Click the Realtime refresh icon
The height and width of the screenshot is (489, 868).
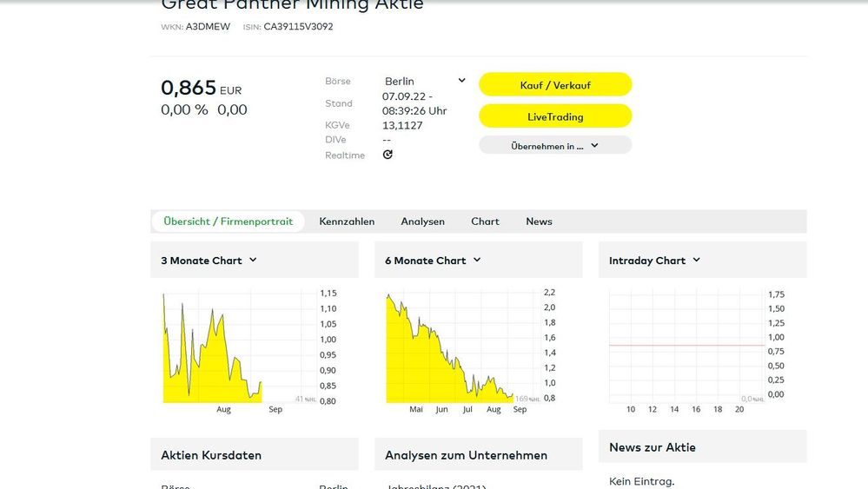[388, 155]
